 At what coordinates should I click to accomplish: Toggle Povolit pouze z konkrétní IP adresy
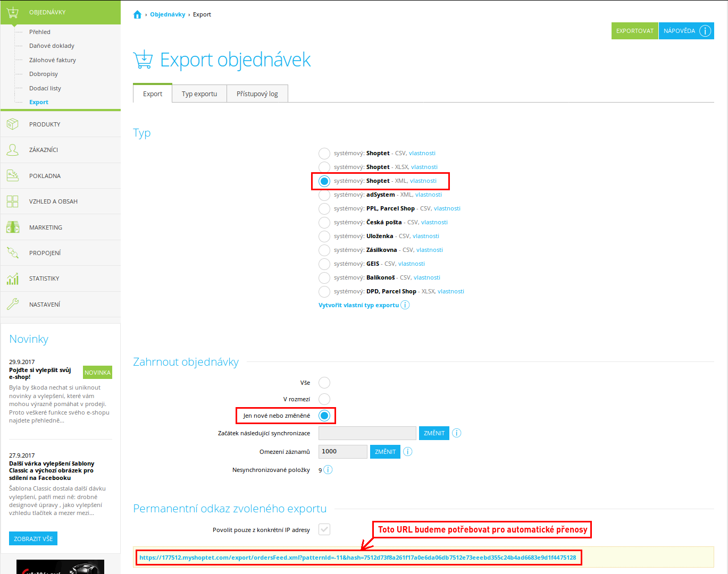(x=324, y=529)
